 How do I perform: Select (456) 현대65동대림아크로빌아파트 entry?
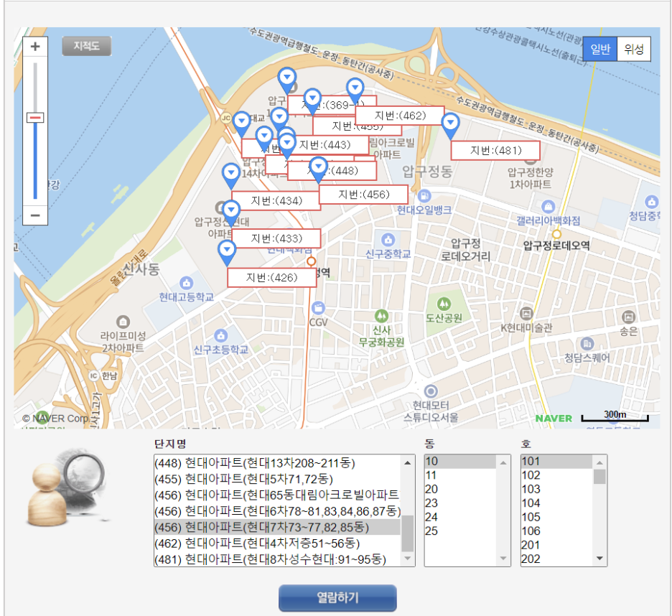[x=277, y=495]
